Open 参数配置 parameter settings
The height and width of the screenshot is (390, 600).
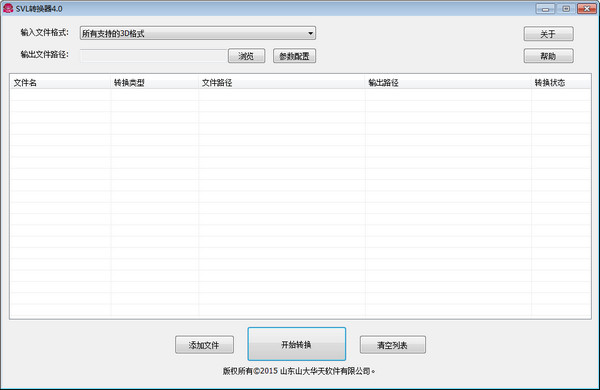294,56
